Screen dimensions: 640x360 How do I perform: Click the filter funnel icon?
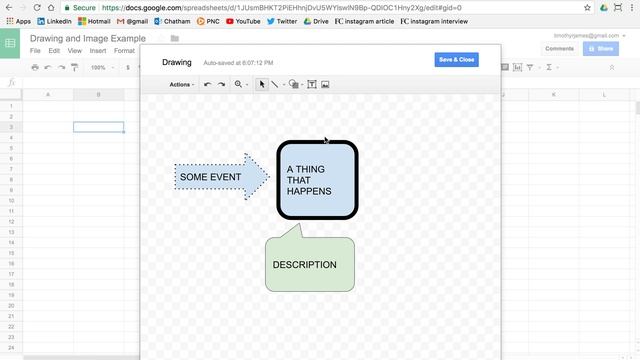click(x=530, y=67)
